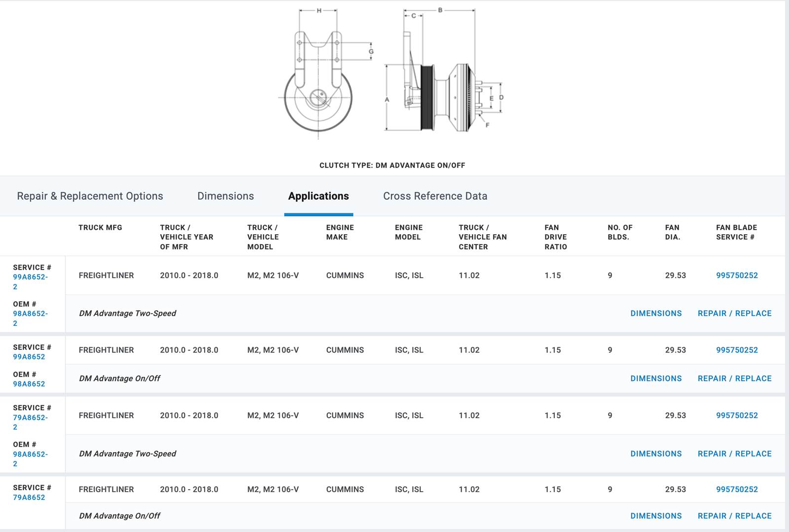Click DM Advantage On/Off under service 99A8652
The height and width of the screenshot is (532, 789).
coord(119,378)
